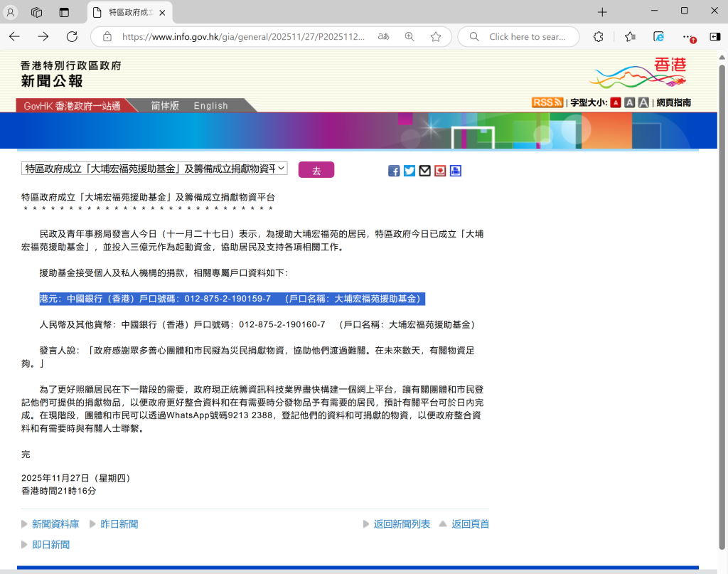The width and height of the screenshot is (728, 574).
Task: Open the orange RSS feed button
Action: click(x=547, y=102)
